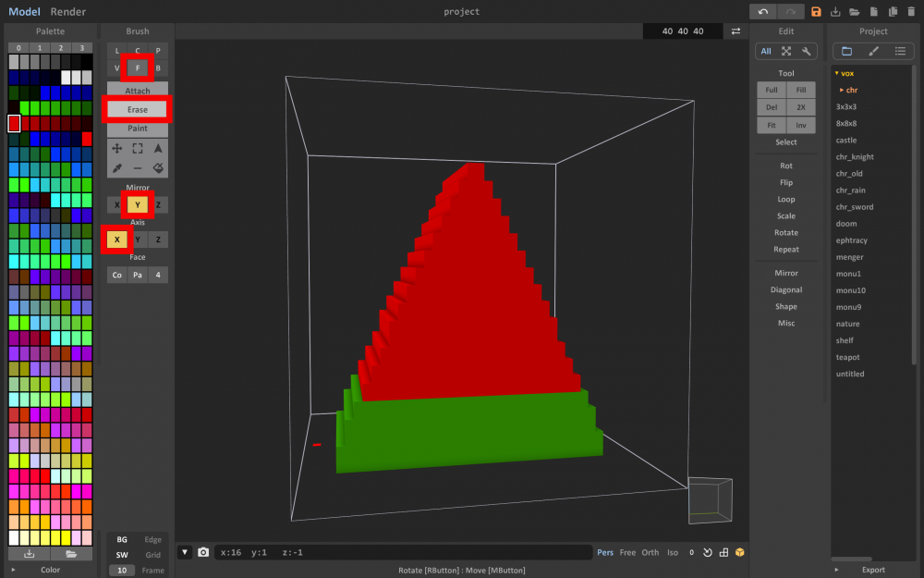The image size is (924, 578).
Task: Select the Paint bucket fill tool
Action: click(158, 168)
